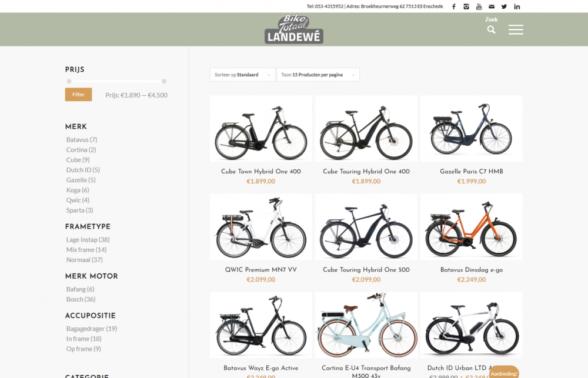Filter by brand Gazelle (5)
The image size is (588, 378).
click(81, 180)
